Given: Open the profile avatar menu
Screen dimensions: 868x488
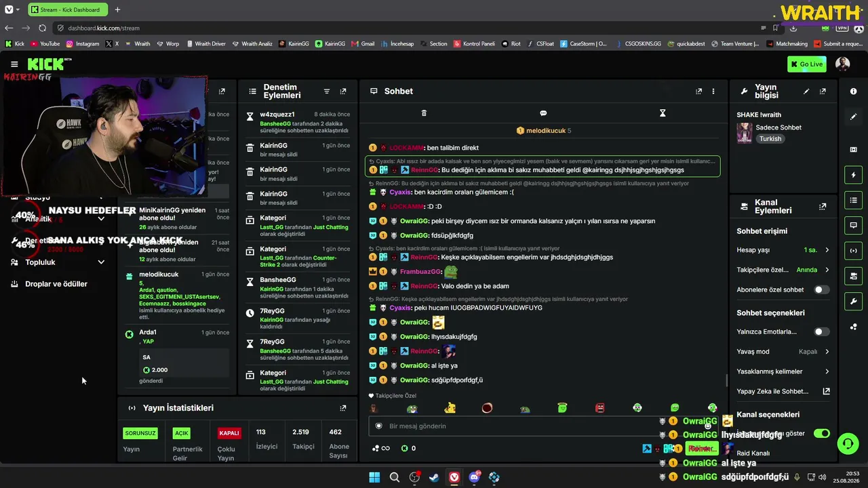Looking at the screenshot, I should pyautogui.click(x=843, y=64).
